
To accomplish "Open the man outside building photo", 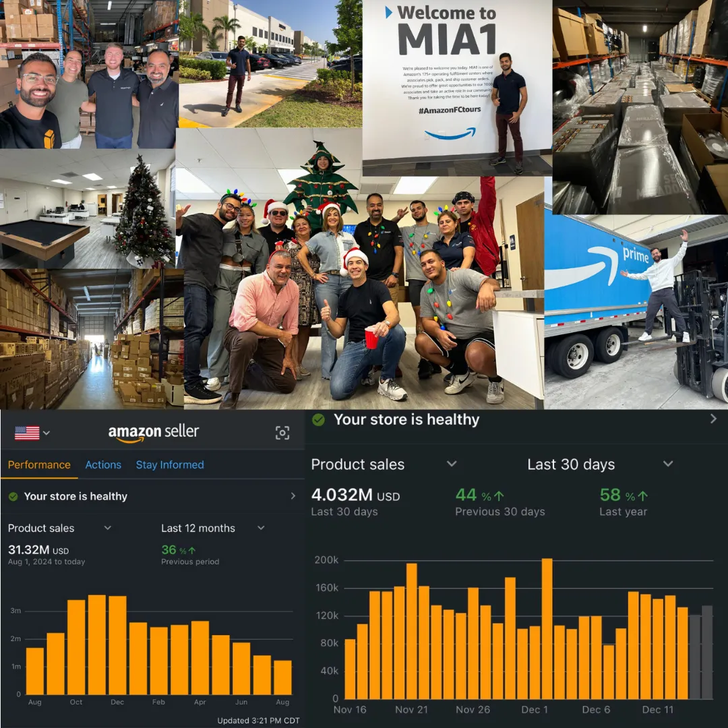I will [271, 63].
